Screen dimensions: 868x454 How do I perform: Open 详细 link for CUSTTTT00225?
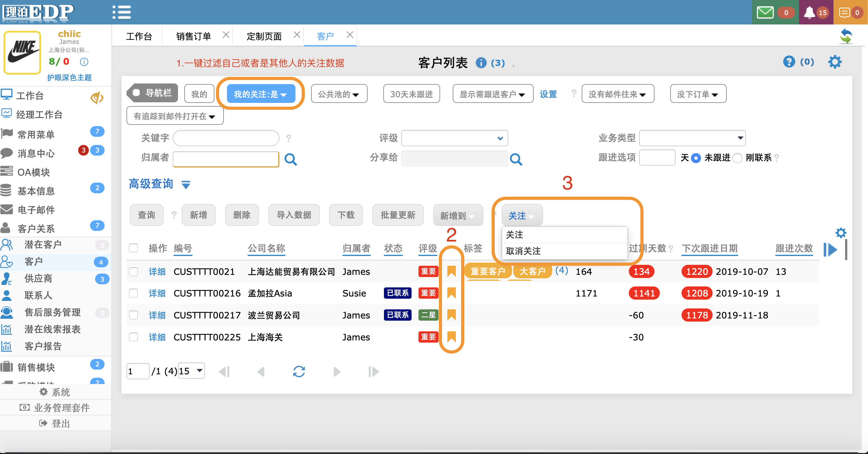coord(157,337)
